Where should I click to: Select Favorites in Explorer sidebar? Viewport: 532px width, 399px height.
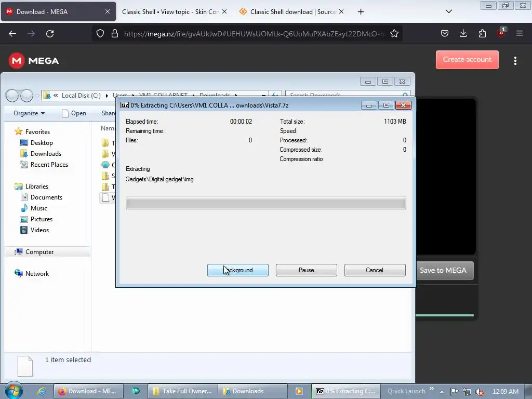tap(37, 131)
